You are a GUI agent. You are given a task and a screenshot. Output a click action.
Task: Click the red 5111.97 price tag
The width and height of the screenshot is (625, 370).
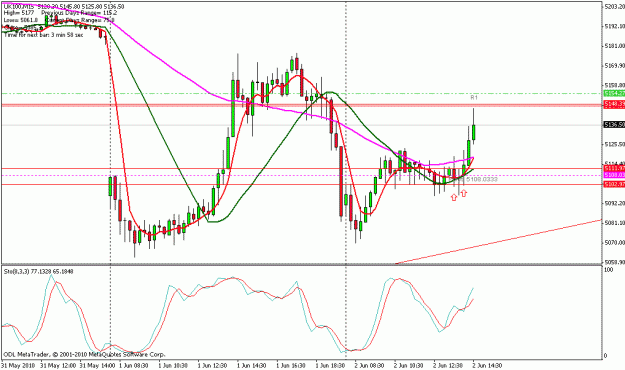(614, 169)
